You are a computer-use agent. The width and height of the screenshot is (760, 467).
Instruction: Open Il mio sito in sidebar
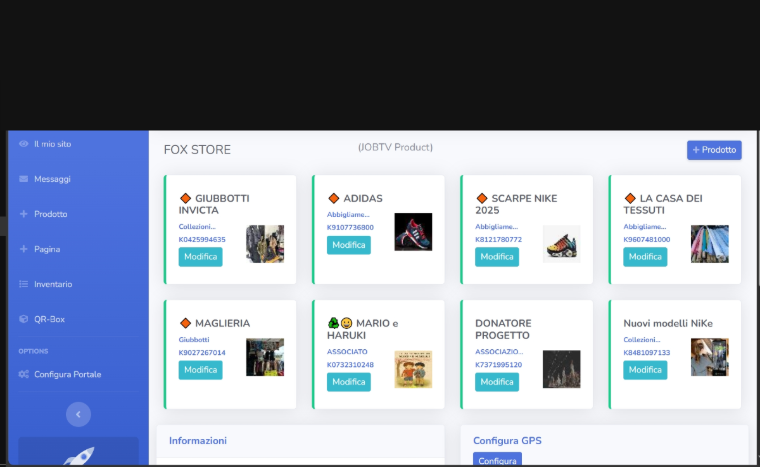pos(52,144)
